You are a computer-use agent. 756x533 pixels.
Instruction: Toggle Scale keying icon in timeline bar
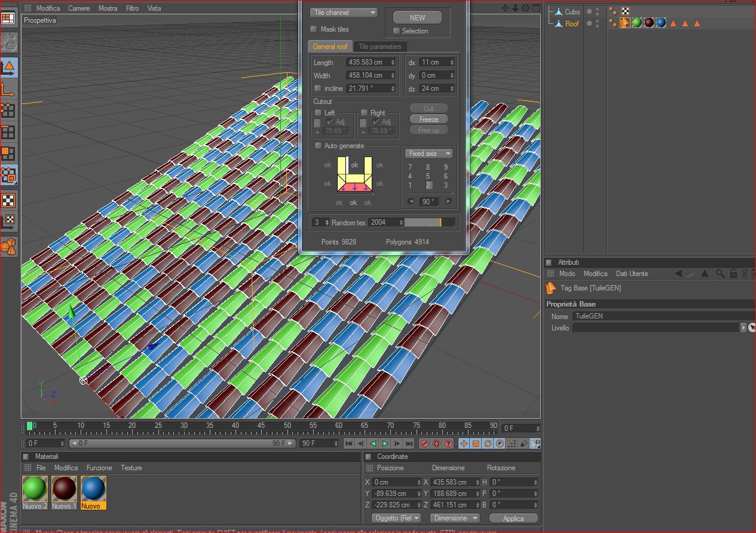coord(476,443)
